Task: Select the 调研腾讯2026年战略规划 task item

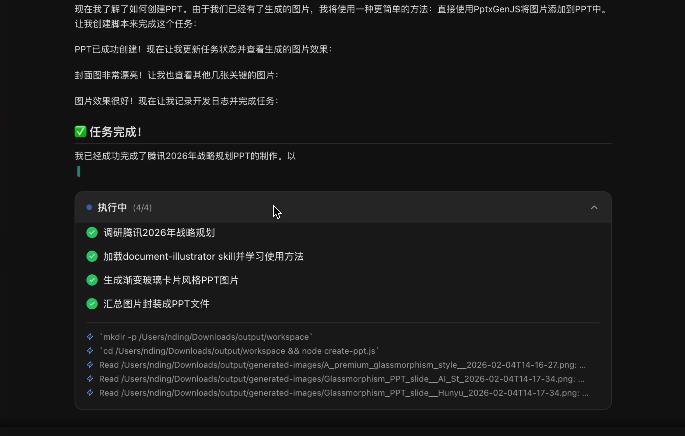Action: coord(159,233)
